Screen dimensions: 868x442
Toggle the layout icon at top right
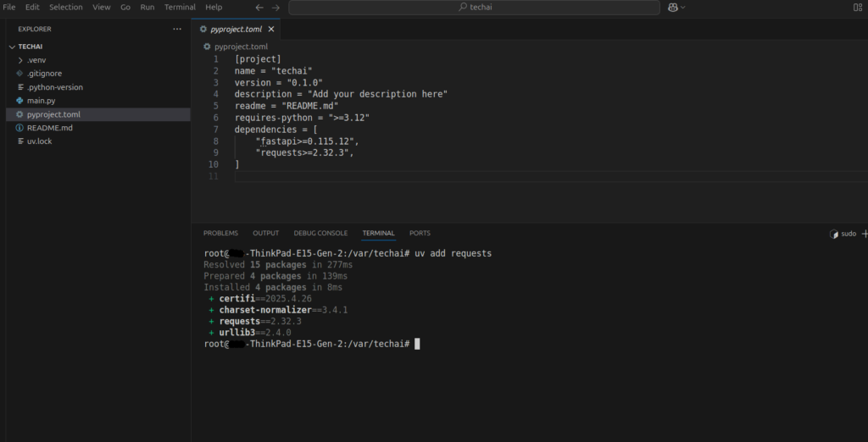click(858, 7)
